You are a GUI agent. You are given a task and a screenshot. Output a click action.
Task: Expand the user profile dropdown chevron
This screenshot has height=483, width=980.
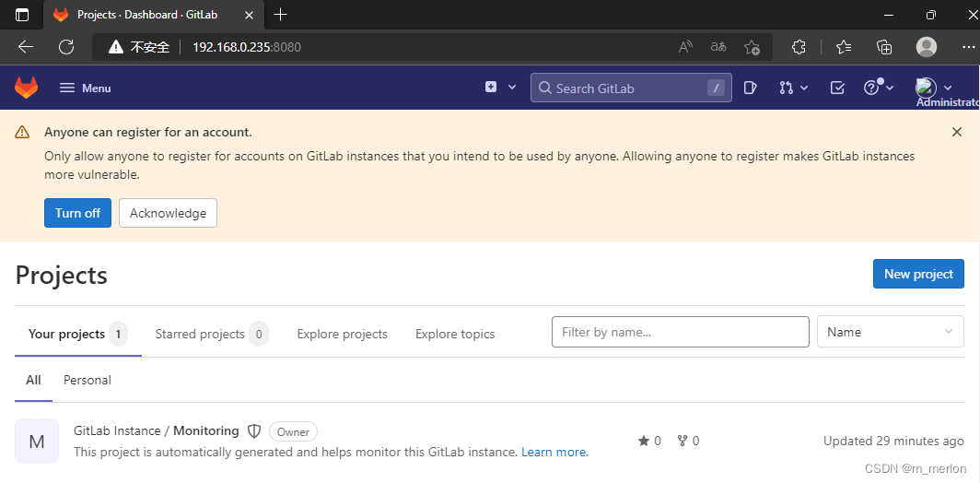[948, 88]
